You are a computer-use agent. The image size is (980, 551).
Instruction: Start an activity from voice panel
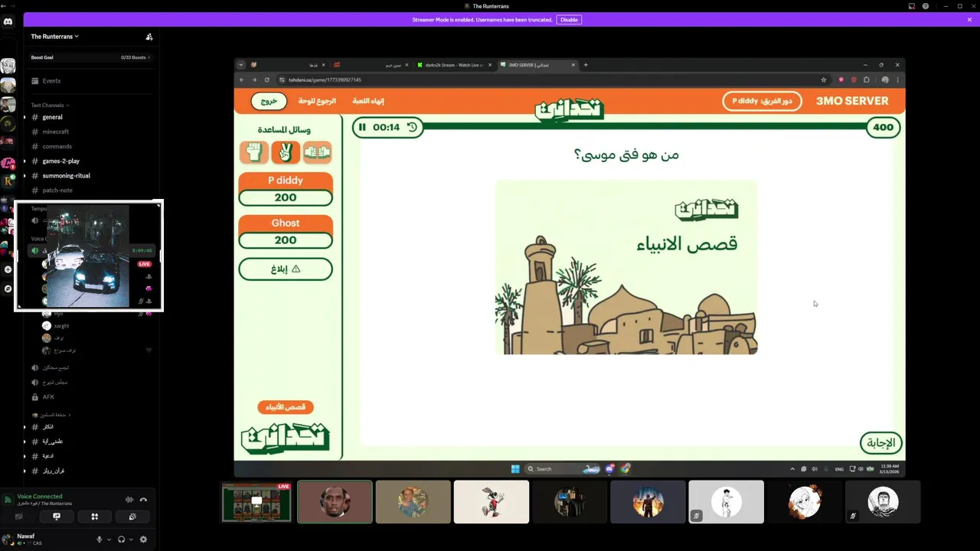94,517
